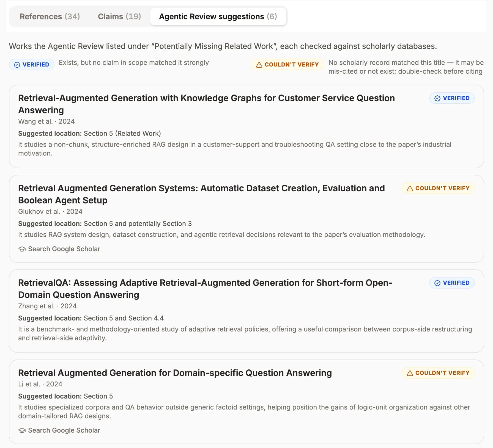Click the 'Zhang et al. · 2024' author line
The height and width of the screenshot is (448, 493).
click(47, 306)
